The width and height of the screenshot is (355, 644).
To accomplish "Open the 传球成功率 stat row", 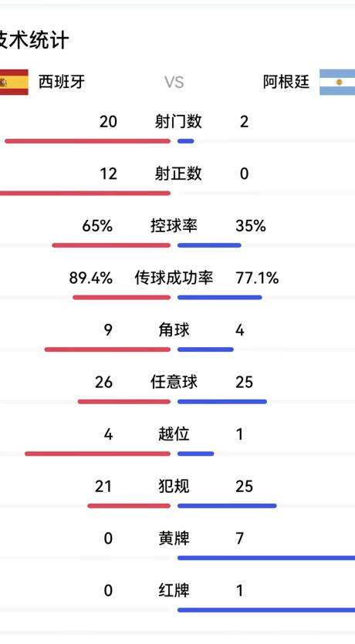I will [174, 278].
